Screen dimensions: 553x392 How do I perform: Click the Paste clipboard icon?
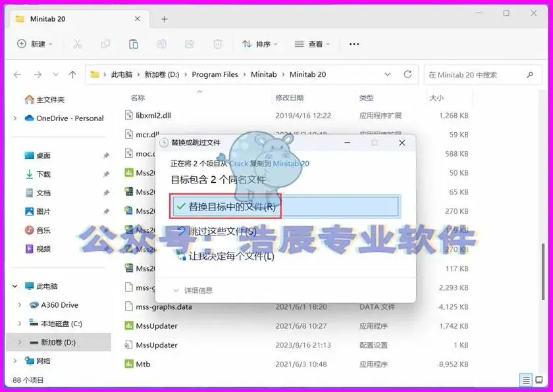tap(133, 44)
